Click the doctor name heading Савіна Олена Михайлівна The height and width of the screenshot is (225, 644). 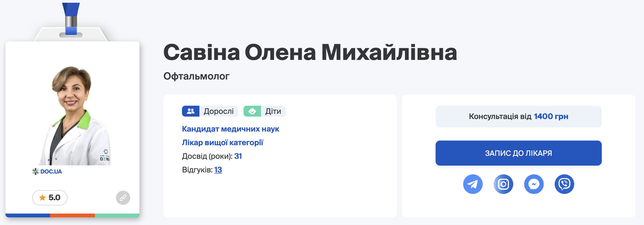pyautogui.click(x=310, y=52)
